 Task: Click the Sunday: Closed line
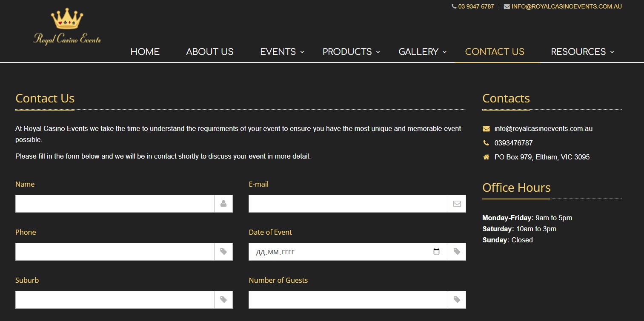tap(507, 240)
